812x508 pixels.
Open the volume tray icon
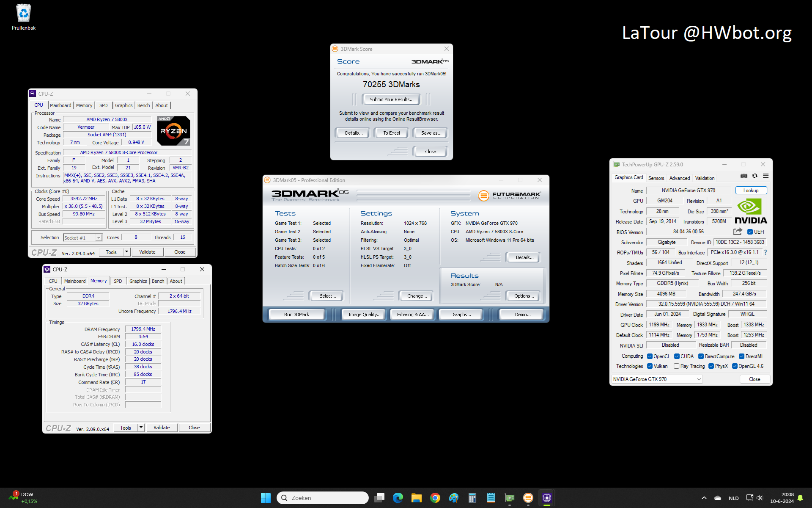pyautogui.click(x=760, y=498)
